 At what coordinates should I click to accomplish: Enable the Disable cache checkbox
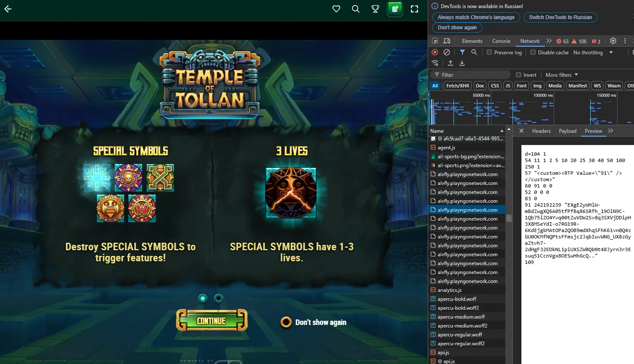(x=533, y=52)
